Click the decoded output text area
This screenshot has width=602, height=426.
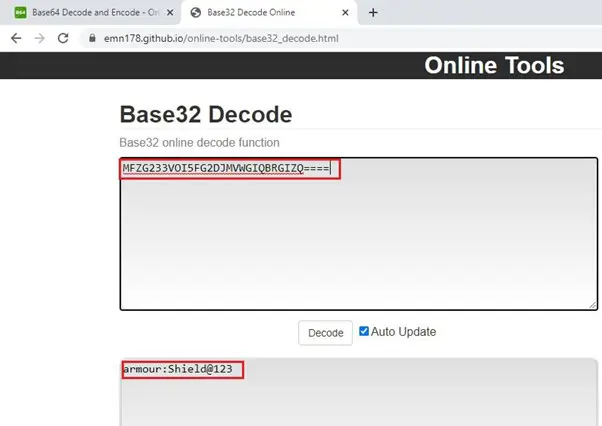click(x=360, y=400)
